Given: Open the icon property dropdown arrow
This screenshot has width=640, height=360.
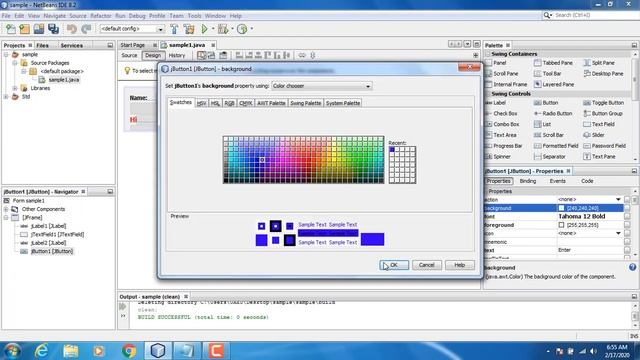Looking at the screenshot, I should tap(618, 233).
